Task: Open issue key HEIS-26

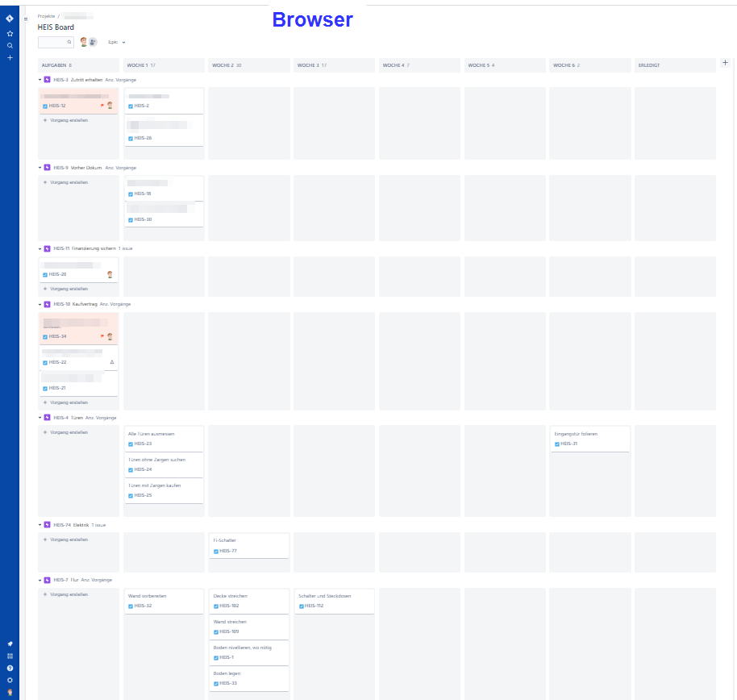Action: point(143,138)
